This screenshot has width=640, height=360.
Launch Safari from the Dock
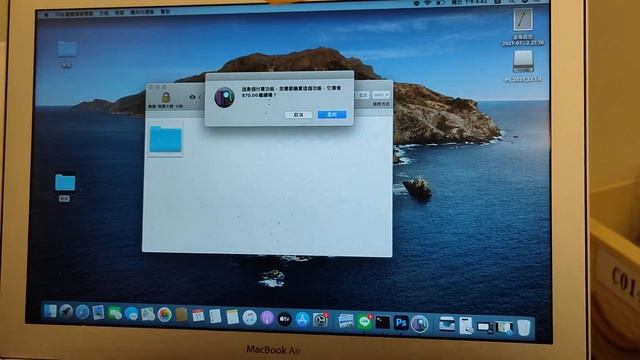[x=82, y=312]
